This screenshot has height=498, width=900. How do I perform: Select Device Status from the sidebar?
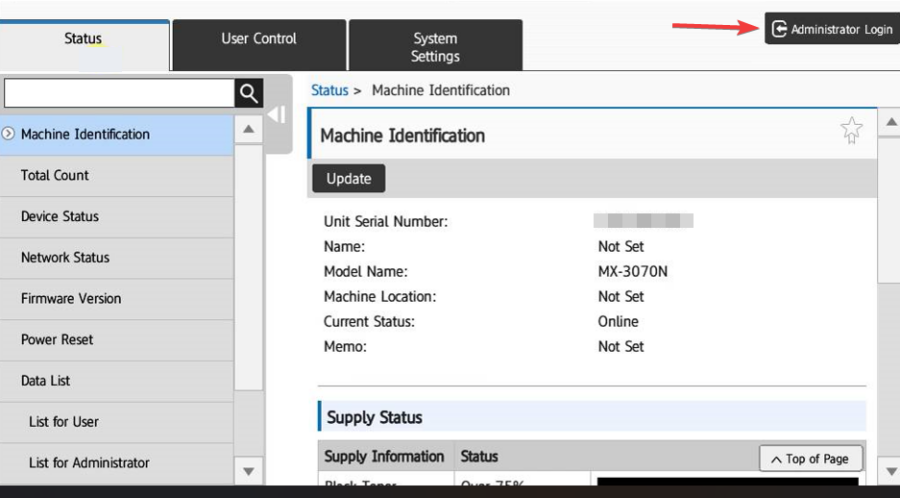[60, 216]
